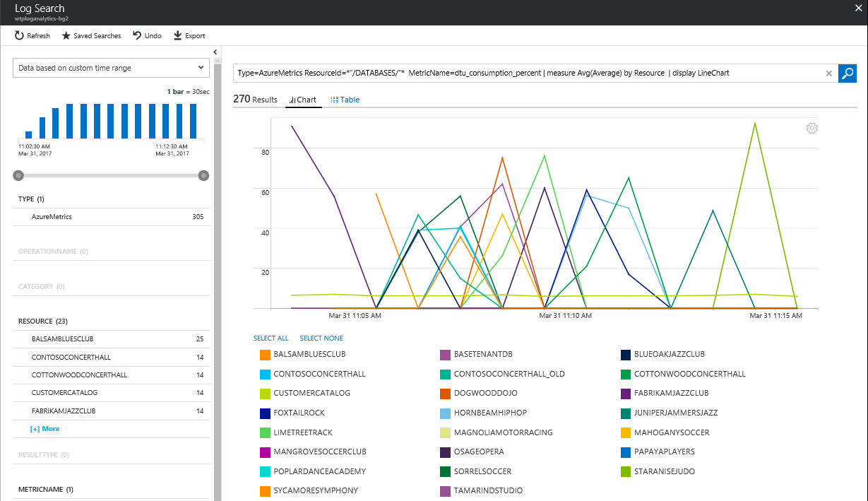The image size is (868, 501).
Task: Filter by COTTONWOODCONCERTHALL resource in sidebar
Action: click(111, 375)
